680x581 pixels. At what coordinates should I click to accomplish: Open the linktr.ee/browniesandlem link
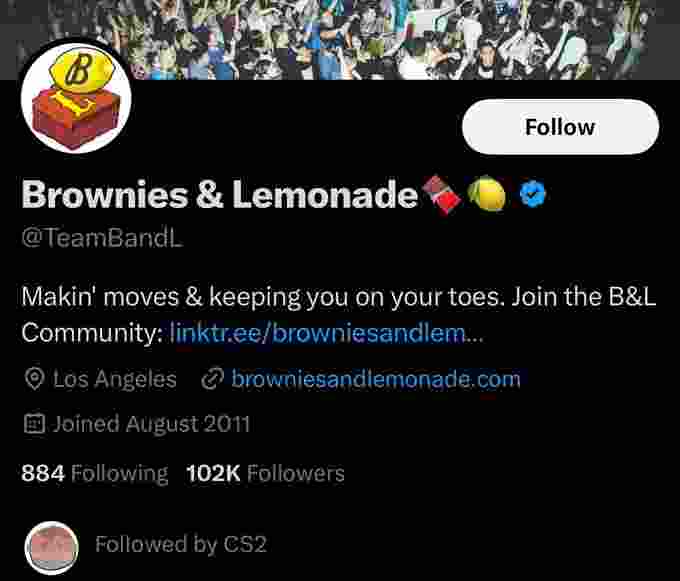(x=326, y=333)
